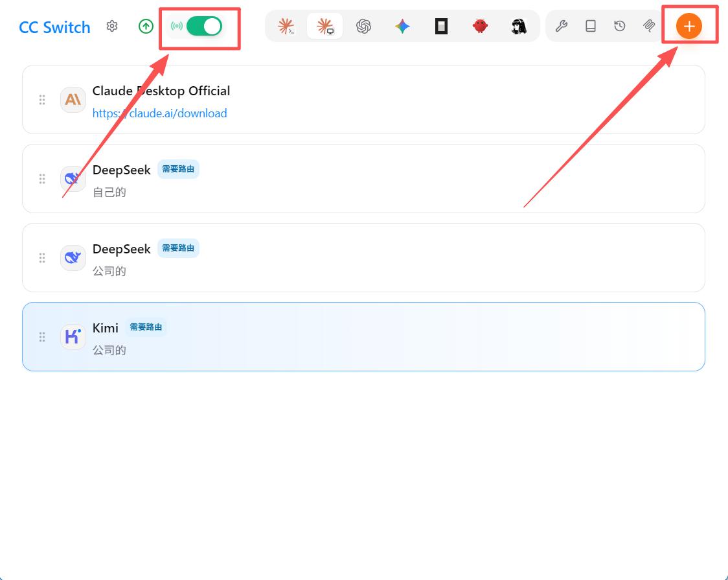
Task: Switch to the OpenAI Codex tab
Action: 363,26
